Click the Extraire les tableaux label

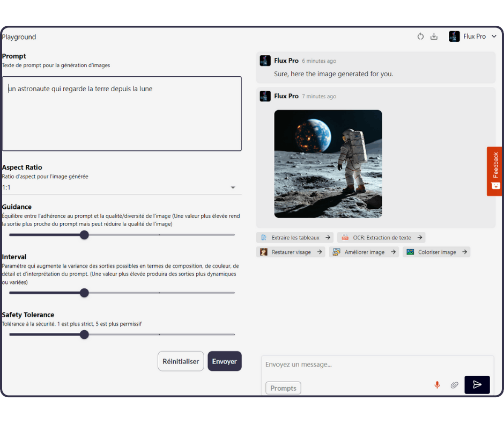(295, 238)
